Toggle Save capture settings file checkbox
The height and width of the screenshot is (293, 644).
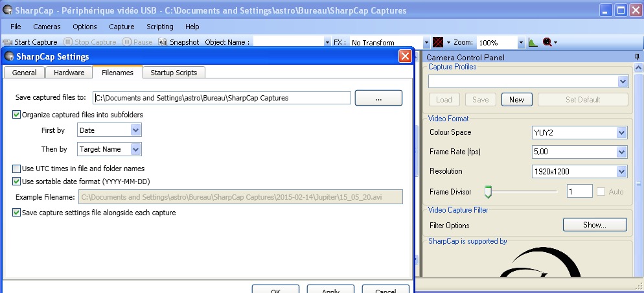(16, 213)
